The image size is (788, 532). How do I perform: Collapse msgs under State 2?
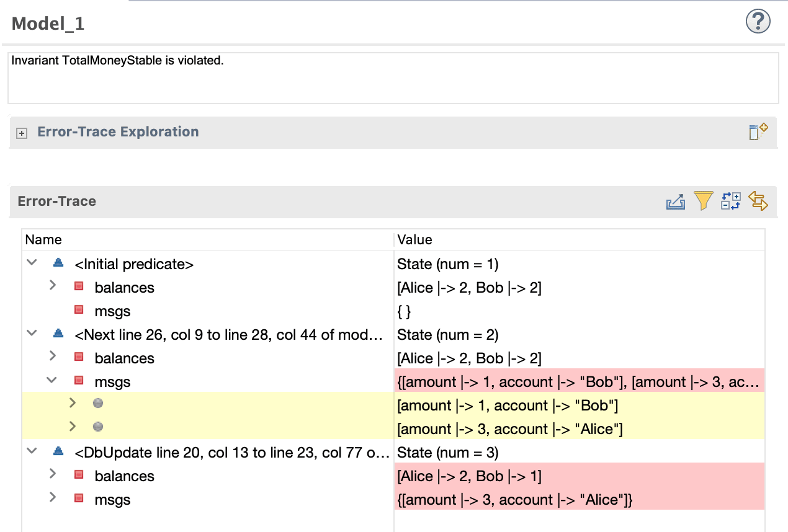(53, 381)
